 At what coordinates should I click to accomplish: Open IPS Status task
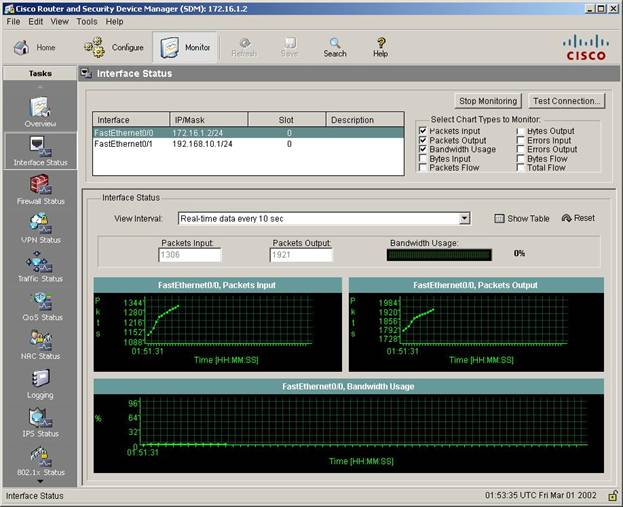point(40,422)
